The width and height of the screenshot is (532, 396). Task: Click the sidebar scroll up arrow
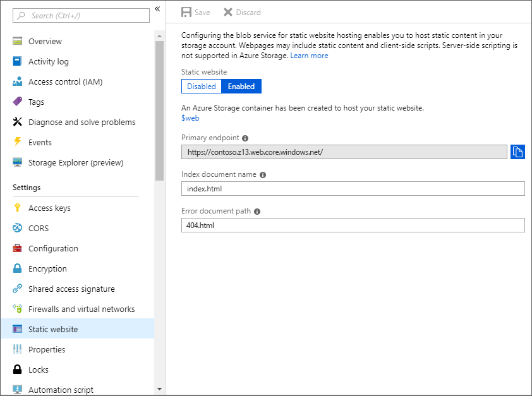[159, 36]
